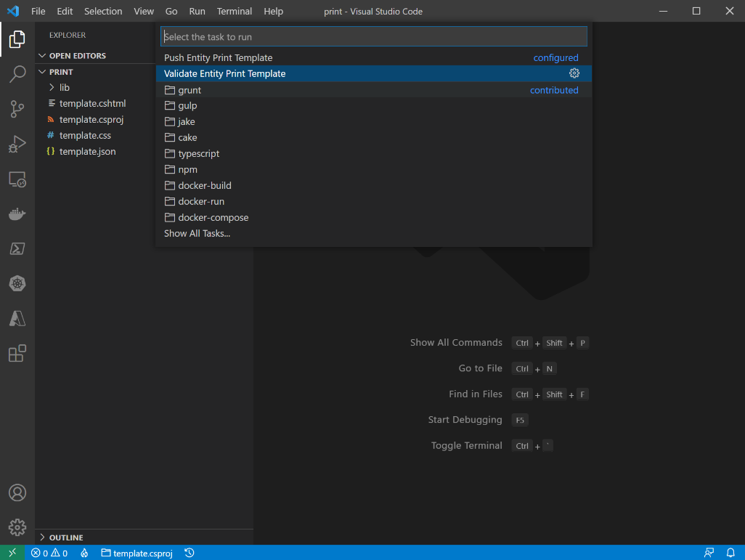Open the Manage gear in activity bar
The image size is (745, 560).
pyautogui.click(x=17, y=527)
